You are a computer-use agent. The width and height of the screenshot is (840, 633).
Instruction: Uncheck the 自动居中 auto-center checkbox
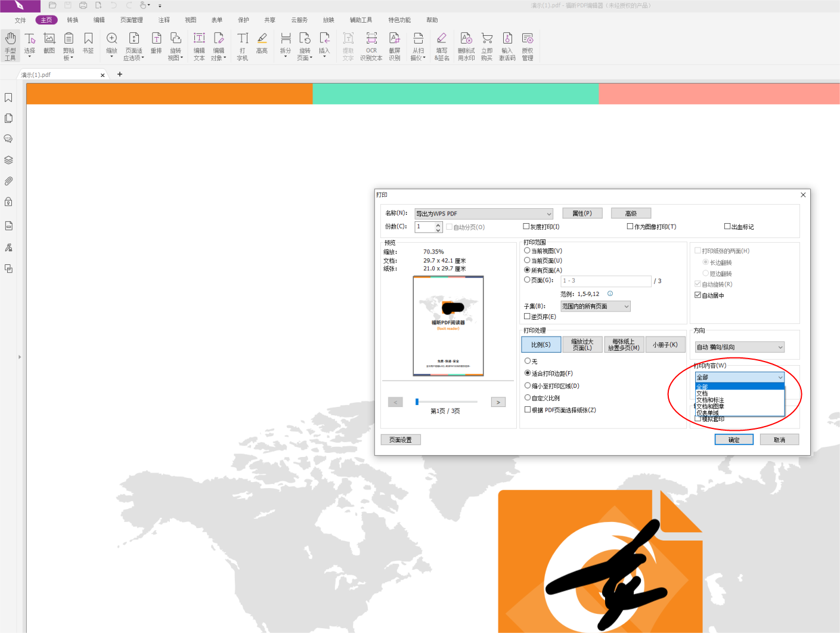pyautogui.click(x=698, y=295)
